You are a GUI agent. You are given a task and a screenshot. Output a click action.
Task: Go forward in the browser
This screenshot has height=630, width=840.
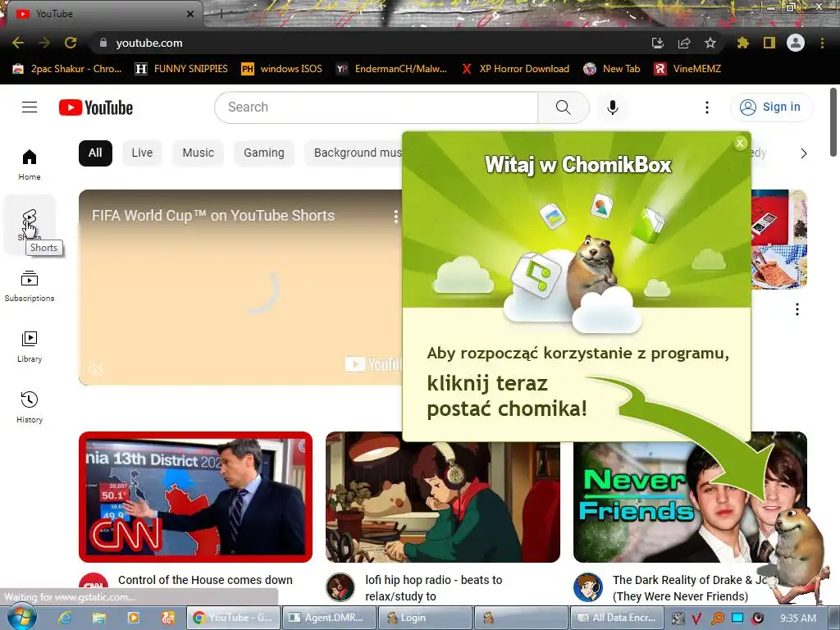click(44, 43)
